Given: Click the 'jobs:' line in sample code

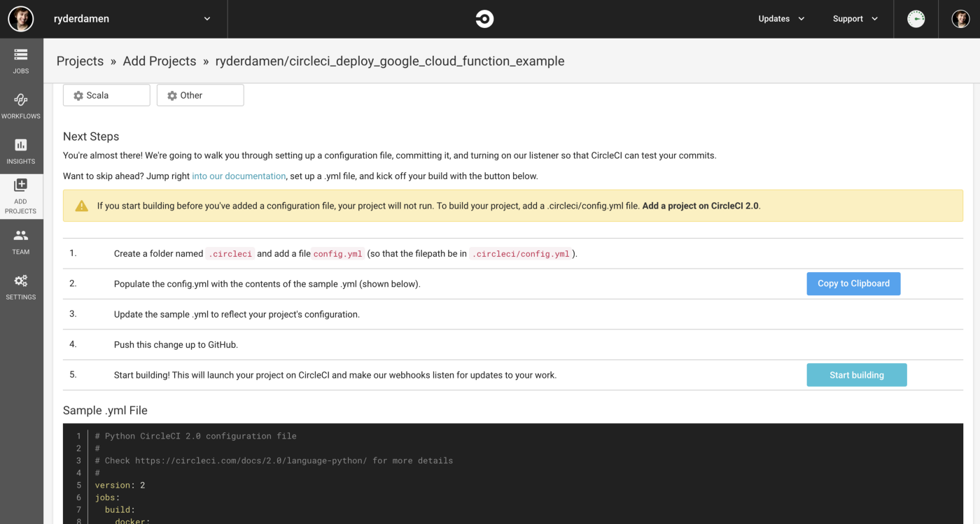Looking at the screenshot, I should pos(108,497).
